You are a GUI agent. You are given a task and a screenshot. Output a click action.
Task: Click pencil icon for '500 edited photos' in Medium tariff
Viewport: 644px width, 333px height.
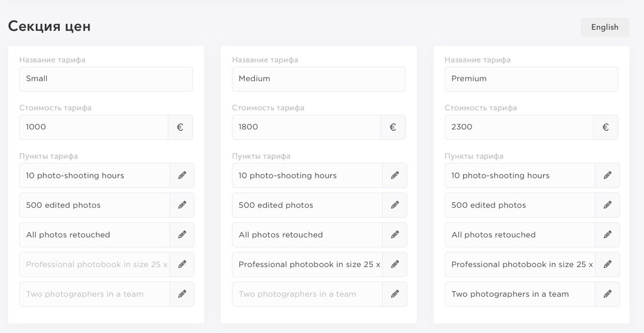(x=395, y=205)
